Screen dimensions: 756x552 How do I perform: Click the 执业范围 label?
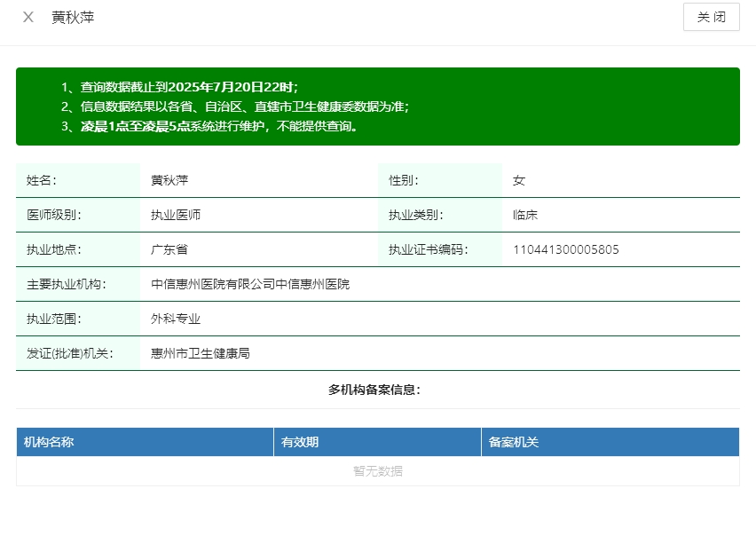54,319
